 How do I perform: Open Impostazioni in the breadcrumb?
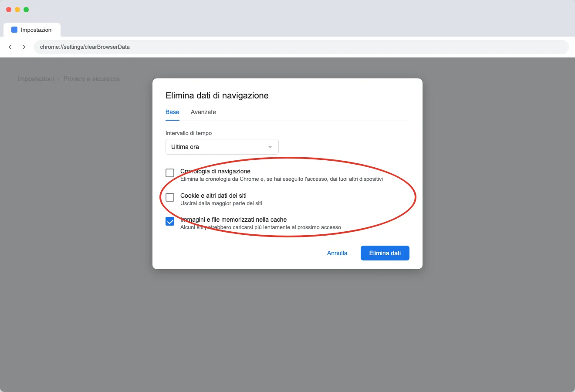pyautogui.click(x=36, y=79)
